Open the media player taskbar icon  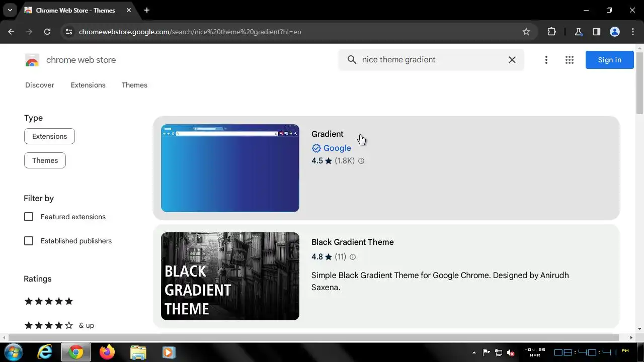(x=169, y=352)
